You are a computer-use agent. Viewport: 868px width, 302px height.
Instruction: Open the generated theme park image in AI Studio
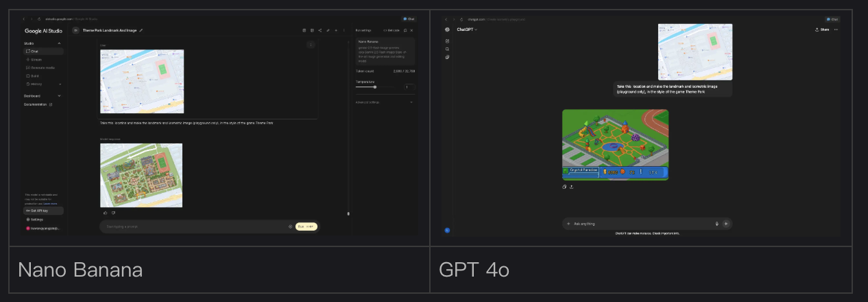(x=141, y=175)
